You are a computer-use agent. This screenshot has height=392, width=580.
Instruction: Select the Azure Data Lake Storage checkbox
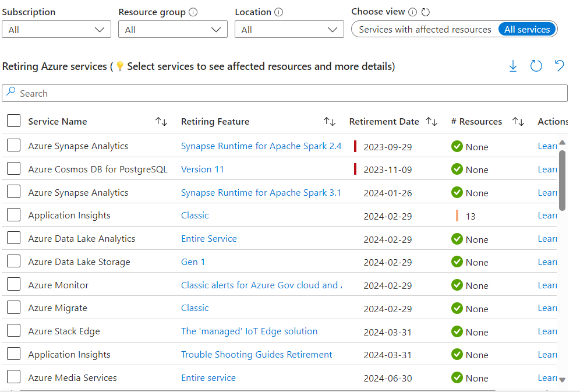point(14,261)
